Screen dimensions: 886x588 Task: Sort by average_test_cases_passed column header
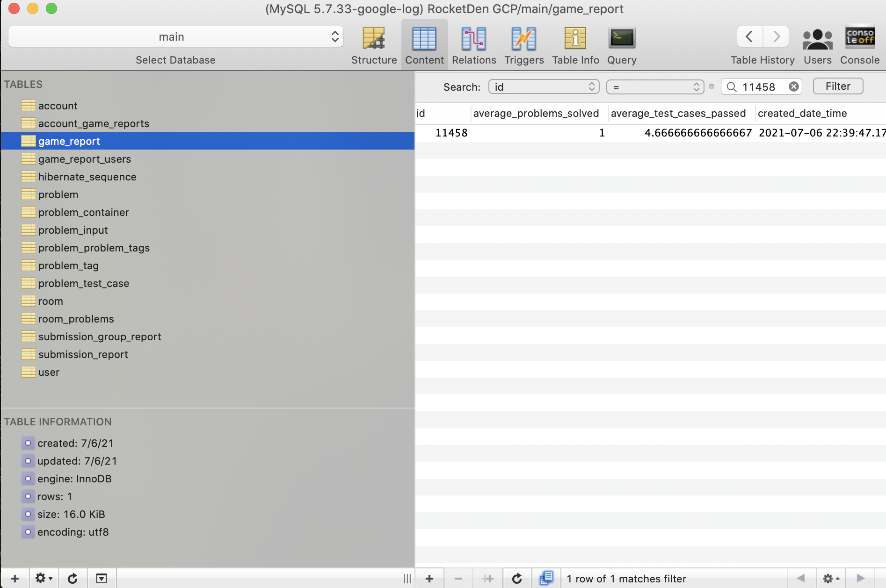tap(681, 113)
